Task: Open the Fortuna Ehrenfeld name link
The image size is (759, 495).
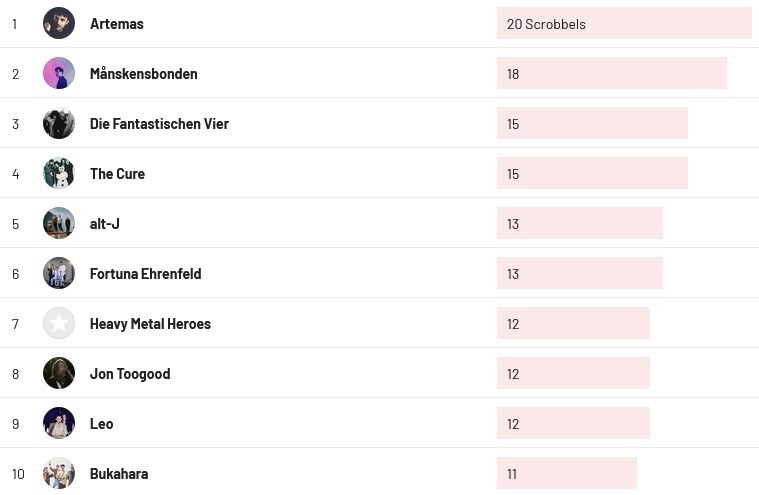Action: (145, 274)
